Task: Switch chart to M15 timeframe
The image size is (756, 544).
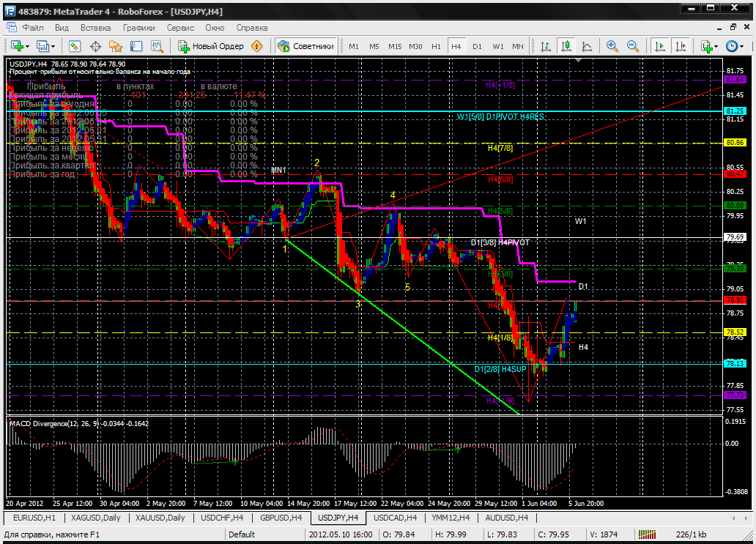Action: tap(395, 46)
